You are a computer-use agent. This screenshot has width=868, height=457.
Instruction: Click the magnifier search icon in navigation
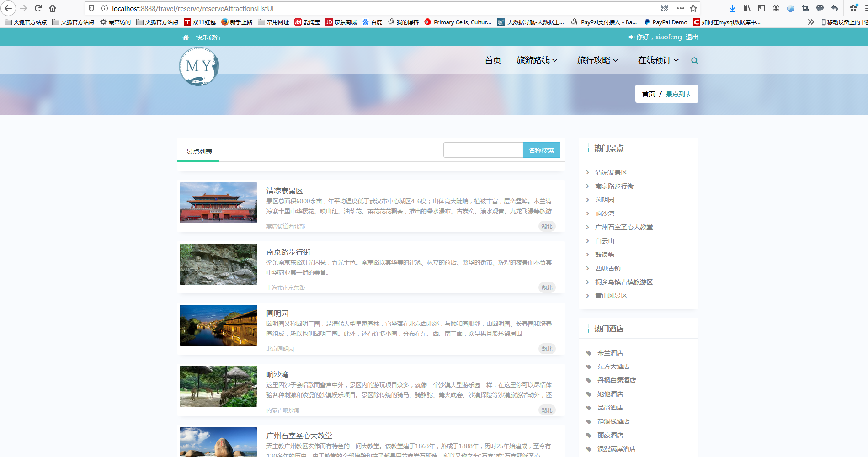click(694, 61)
